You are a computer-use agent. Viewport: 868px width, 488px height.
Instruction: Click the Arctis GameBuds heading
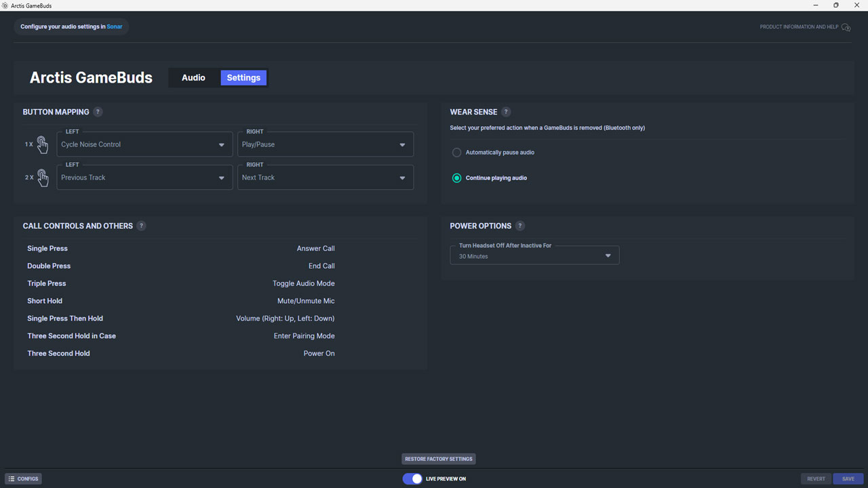pyautogui.click(x=91, y=78)
